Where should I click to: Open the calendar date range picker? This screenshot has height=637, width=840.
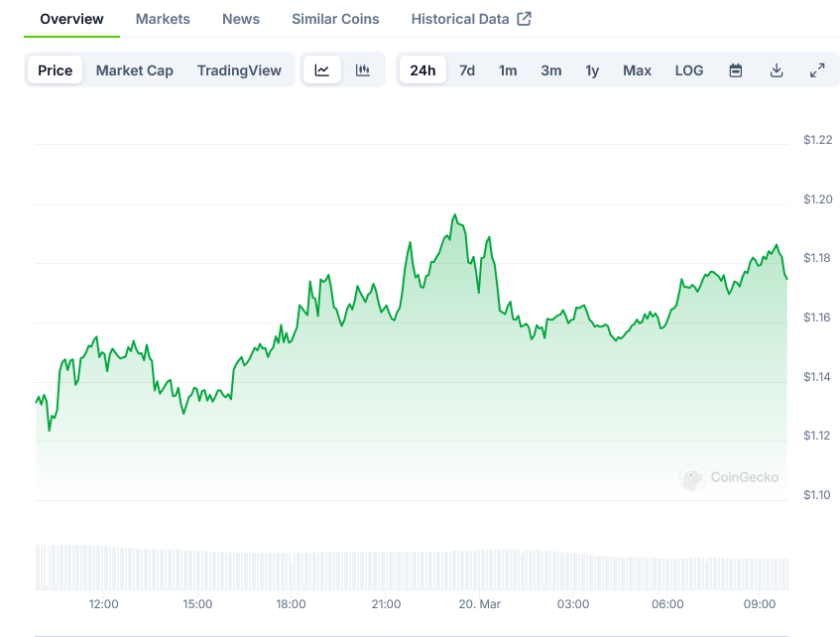coord(736,70)
